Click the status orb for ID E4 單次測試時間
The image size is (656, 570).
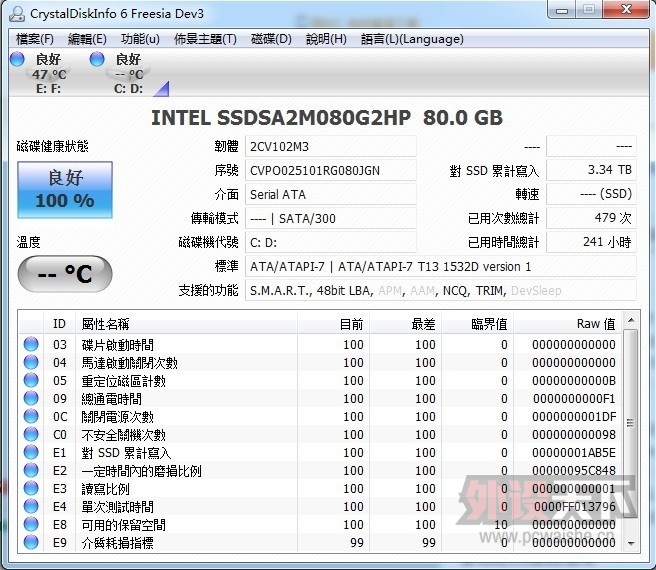(31, 506)
